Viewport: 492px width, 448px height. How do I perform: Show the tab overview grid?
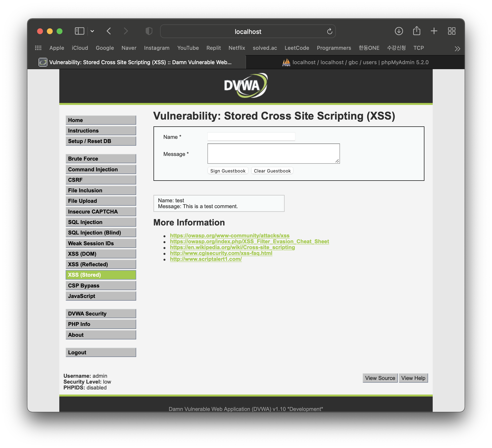(x=451, y=31)
